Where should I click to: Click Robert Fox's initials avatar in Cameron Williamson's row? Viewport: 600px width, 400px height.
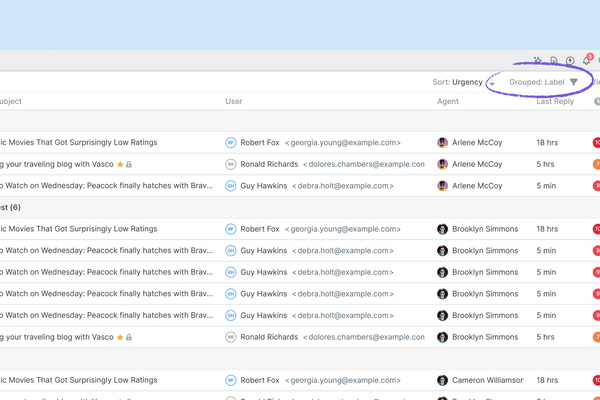coord(230,380)
